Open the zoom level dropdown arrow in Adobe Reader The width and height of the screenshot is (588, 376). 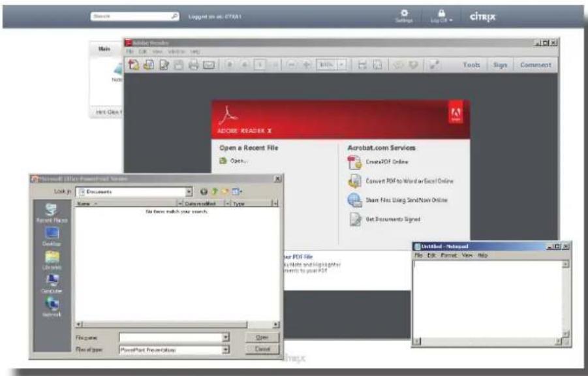[341, 65]
